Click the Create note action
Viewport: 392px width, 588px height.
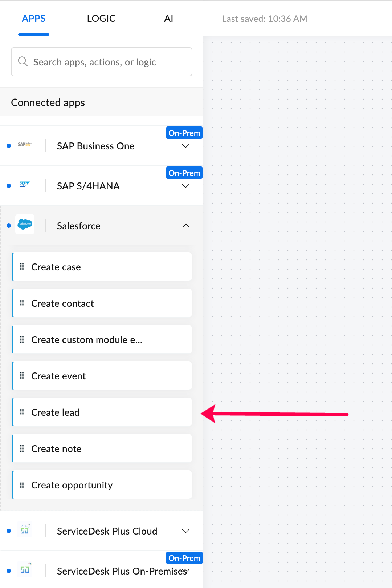[102, 448]
